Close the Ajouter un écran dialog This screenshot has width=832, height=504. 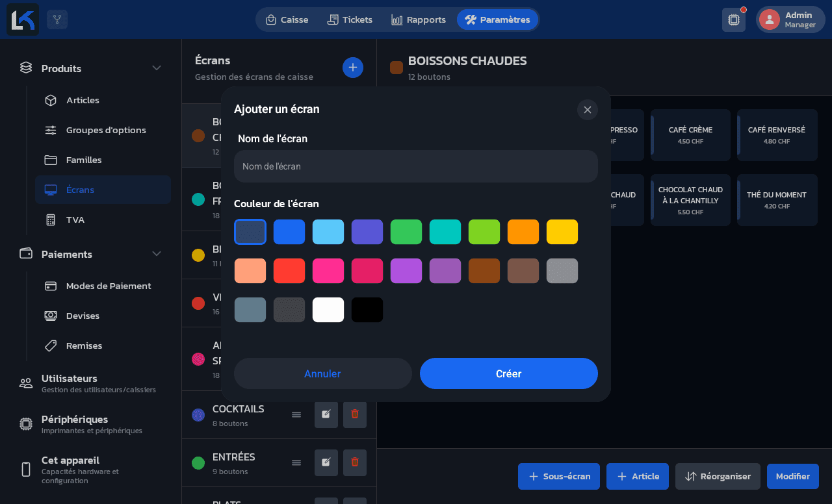point(588,110)
